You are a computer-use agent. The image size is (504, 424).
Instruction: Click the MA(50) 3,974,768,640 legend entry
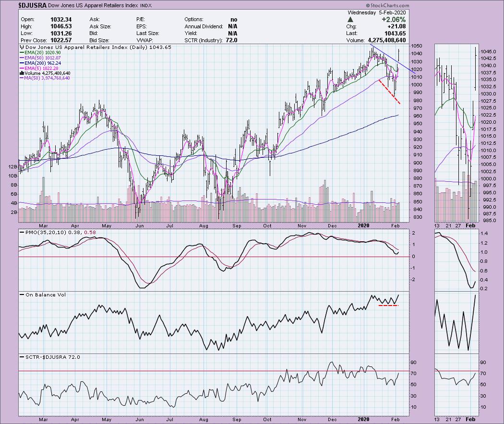point(45,78)
